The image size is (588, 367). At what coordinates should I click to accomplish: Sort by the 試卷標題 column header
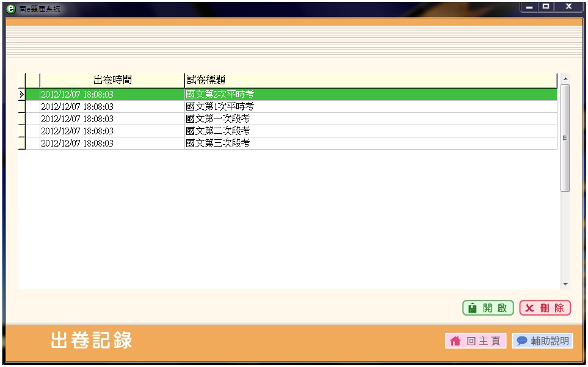[370, 81]
